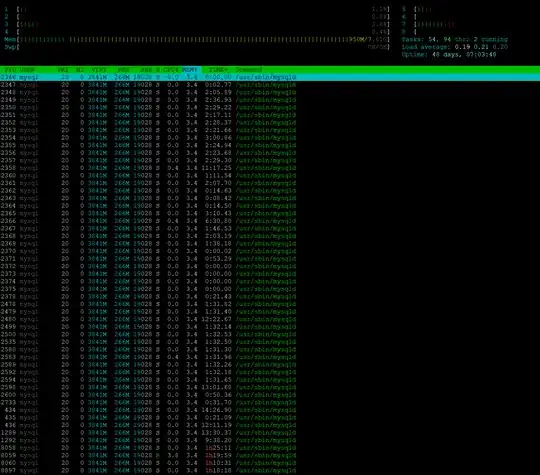Viewport: 540px width, 475px height.
Task: Click the Uptime 48 days line
Action: tap(449, 54)
